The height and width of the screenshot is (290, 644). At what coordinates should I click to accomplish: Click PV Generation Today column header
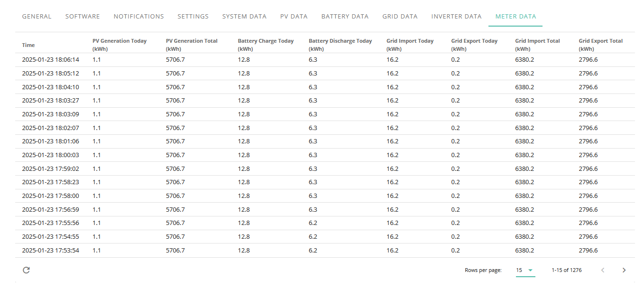(x=120, y=45)
